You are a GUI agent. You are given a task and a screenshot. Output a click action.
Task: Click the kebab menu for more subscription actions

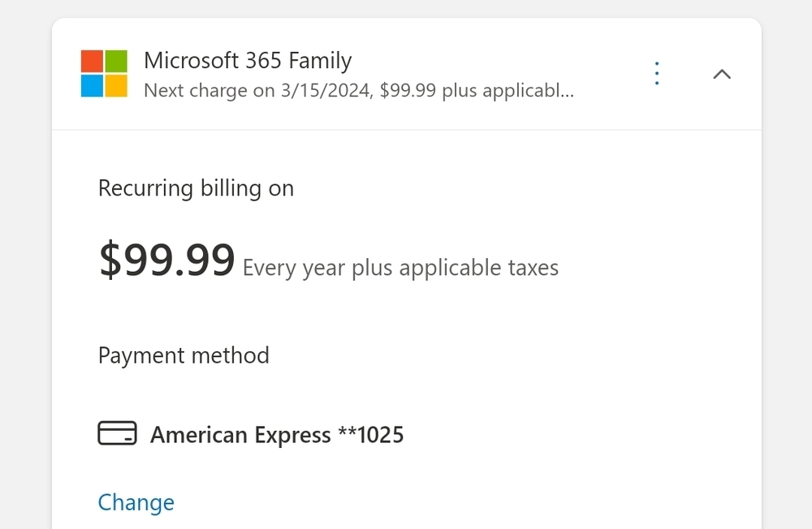pos(656,73)
